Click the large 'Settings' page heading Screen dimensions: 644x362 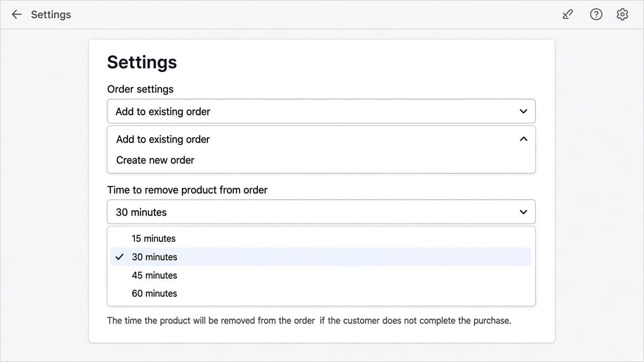[x=142, y=62]
